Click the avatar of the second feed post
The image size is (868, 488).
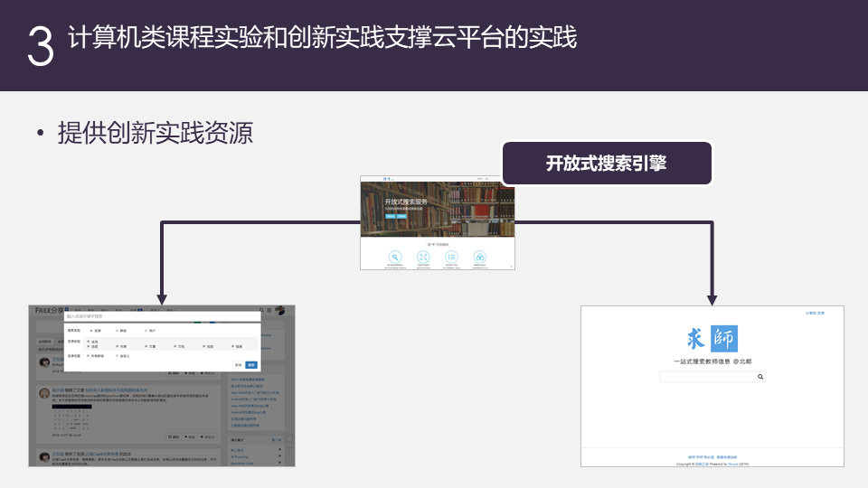coord(44,393)
